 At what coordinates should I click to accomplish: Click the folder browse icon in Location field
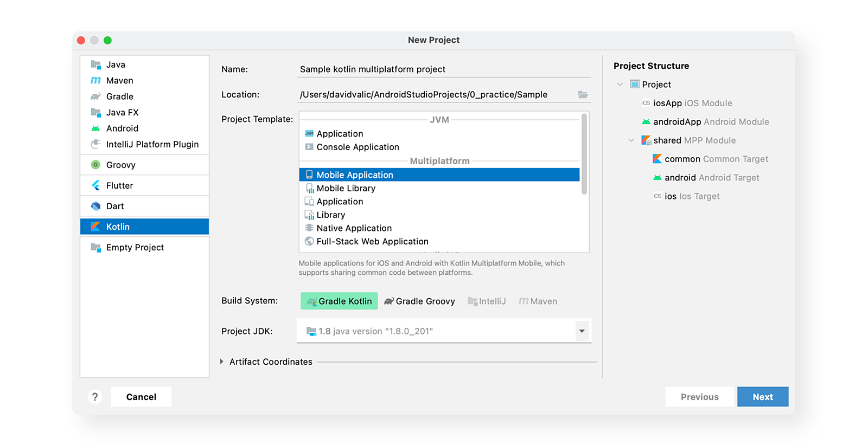click(583, 94)
